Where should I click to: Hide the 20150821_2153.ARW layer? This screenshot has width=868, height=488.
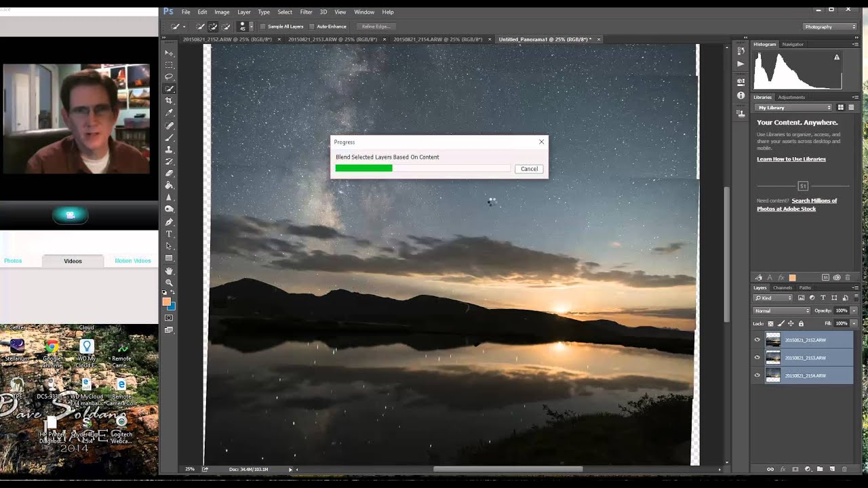757,358
